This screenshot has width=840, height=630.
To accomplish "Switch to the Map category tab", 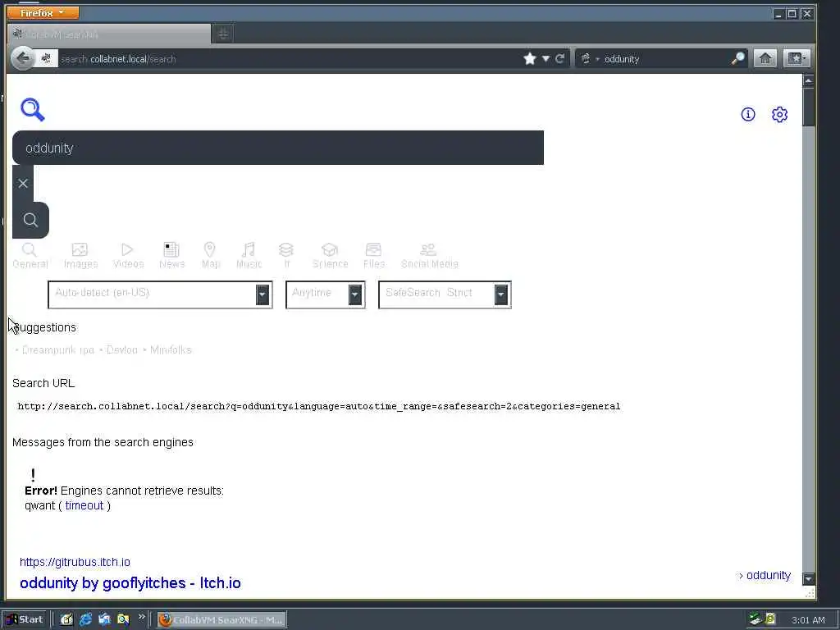I will (x=210, y=256).
